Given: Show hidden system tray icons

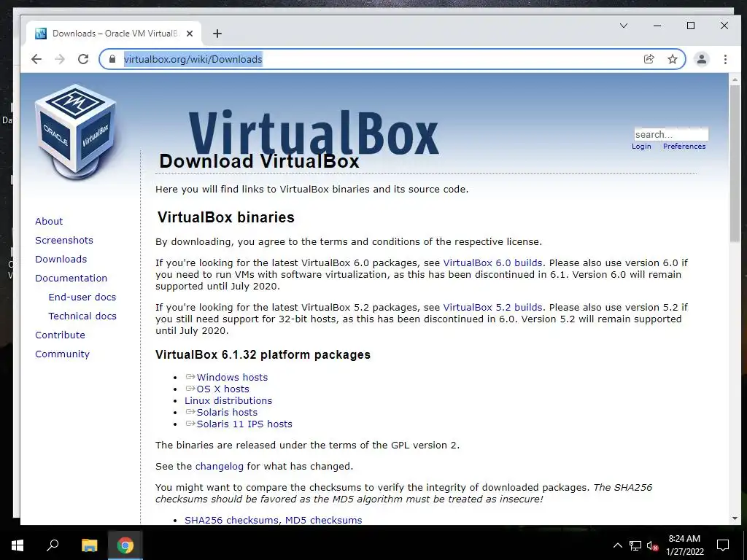Looking at the screenshot, I should click(617, 545).
